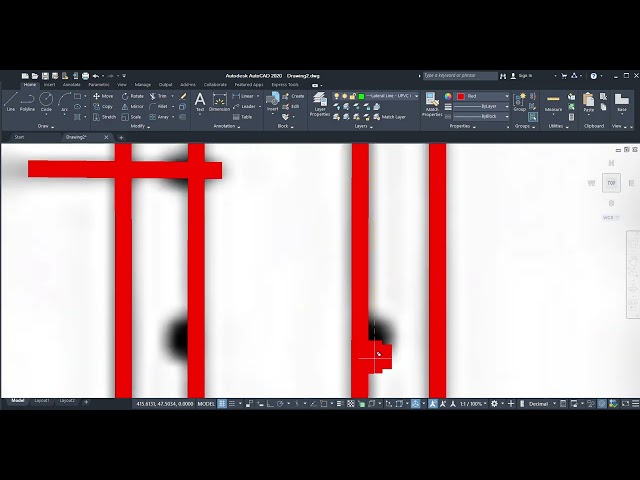Click the Create block button
Viewport: 640px width, 480px height.
pos(293,96)
